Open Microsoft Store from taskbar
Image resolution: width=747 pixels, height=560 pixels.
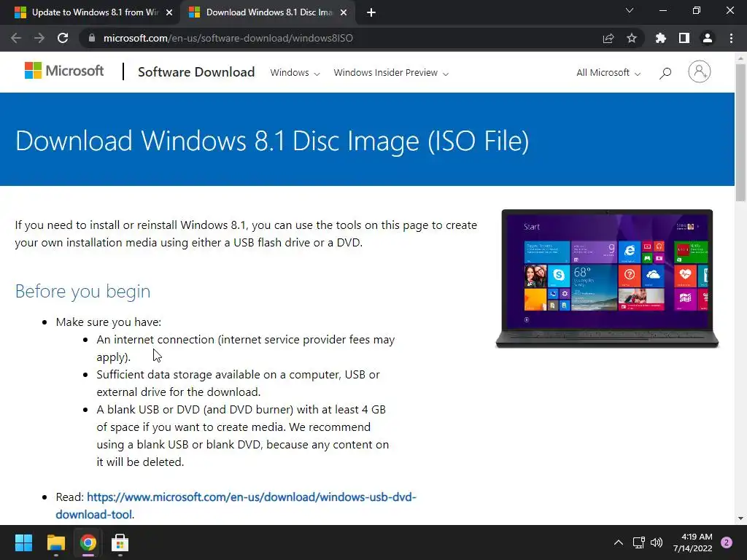(120, 542)
